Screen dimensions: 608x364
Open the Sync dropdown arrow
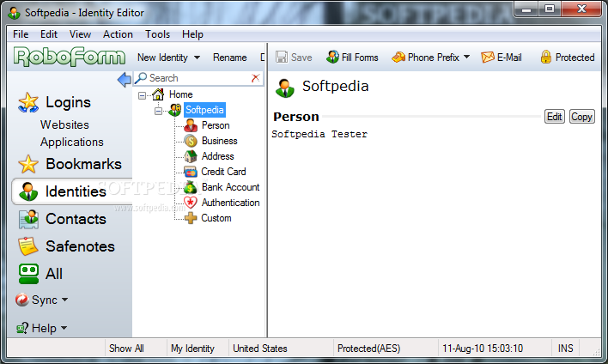pos(64,300)
